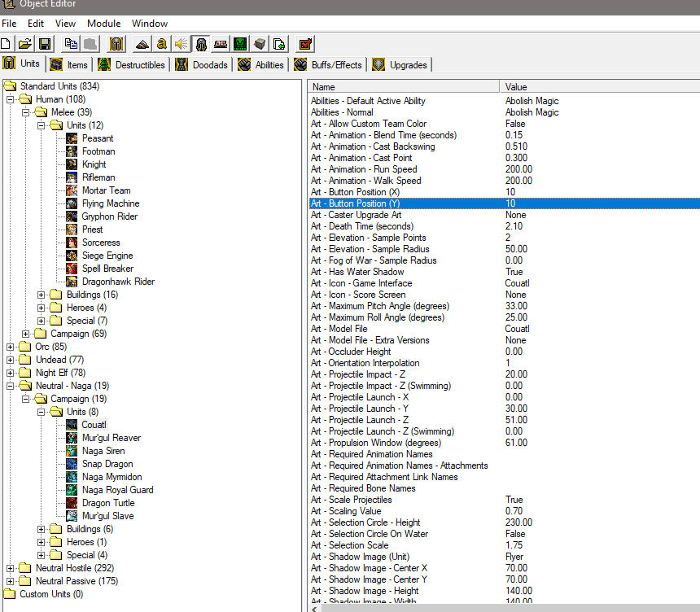Open the Import Manager toolbar icon

pos(279,44)
